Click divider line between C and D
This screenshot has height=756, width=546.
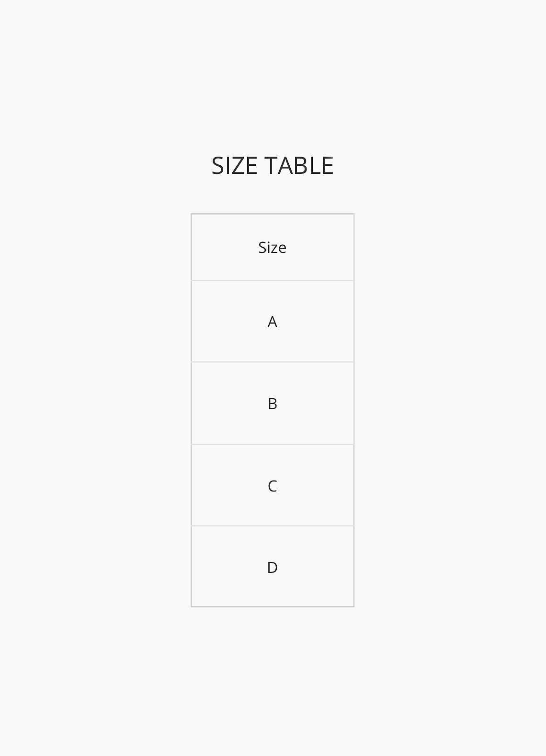[273, 526]
